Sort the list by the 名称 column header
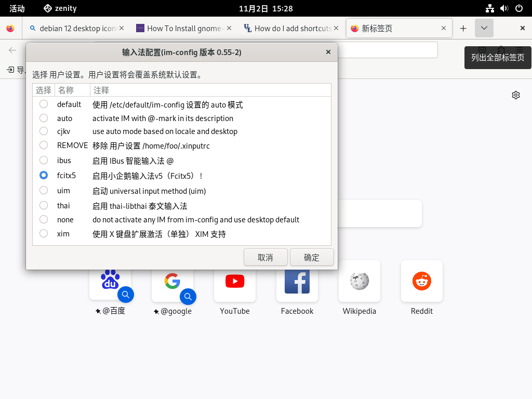This screenshot has width=532, height=399. 66,90
